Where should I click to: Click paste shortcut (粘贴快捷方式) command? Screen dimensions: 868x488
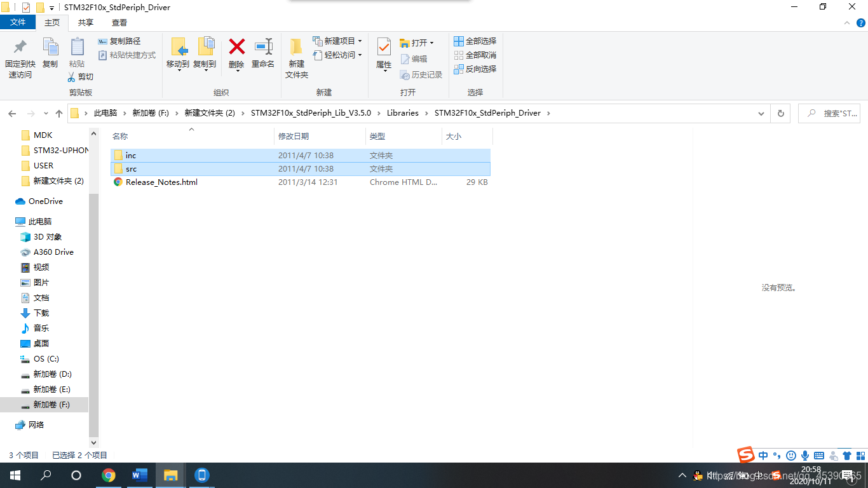coord(127,55)
